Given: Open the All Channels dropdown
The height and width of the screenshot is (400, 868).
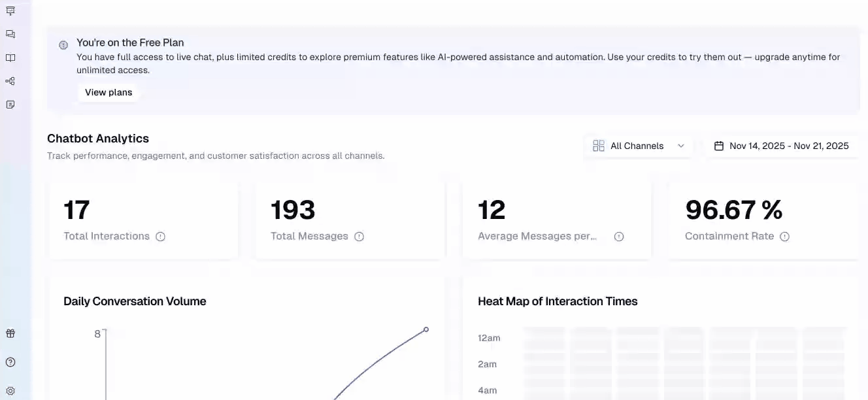Looking at the screenshot, I should pos(638,146).
